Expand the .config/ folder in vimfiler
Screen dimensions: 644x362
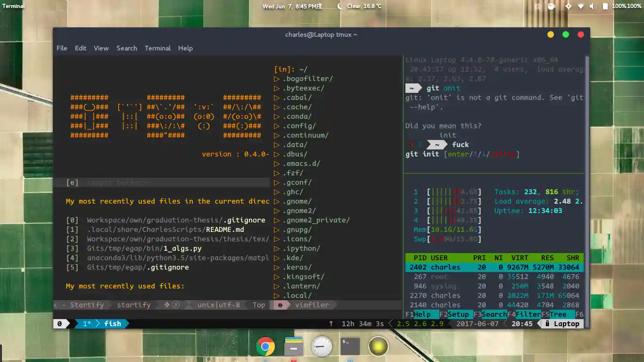pyautogui.click(x=299, y=126)
